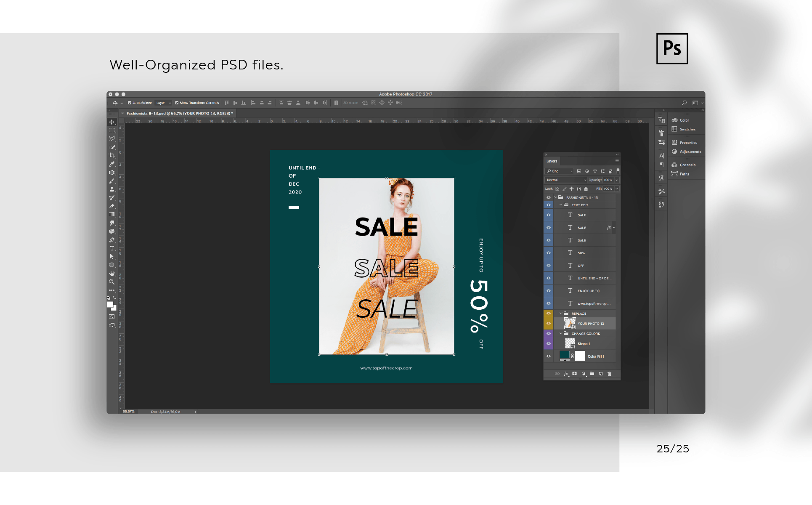
Task: Select the Crop tool
Action: pos(112,156)
